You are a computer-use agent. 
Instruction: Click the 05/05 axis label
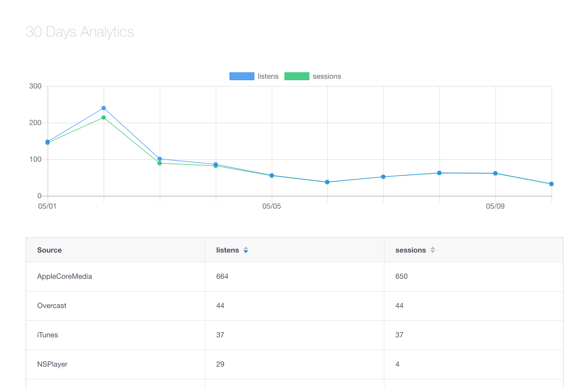coord(272,206)
